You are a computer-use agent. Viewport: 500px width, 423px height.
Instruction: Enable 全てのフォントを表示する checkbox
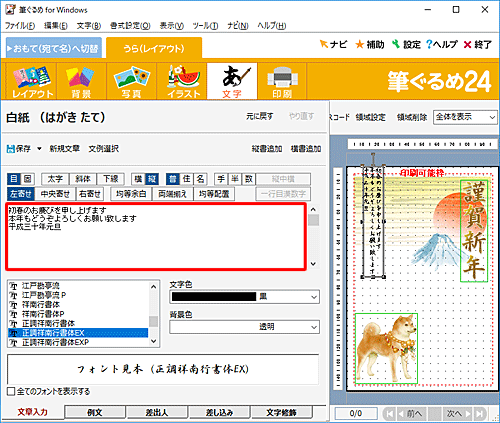pos(11,391)
